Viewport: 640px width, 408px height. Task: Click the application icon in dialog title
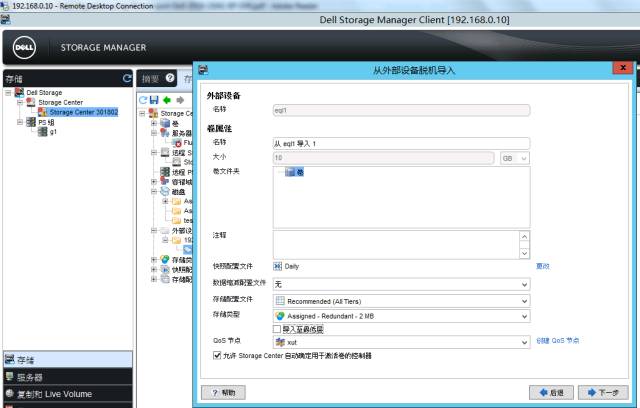pos(203,70)
